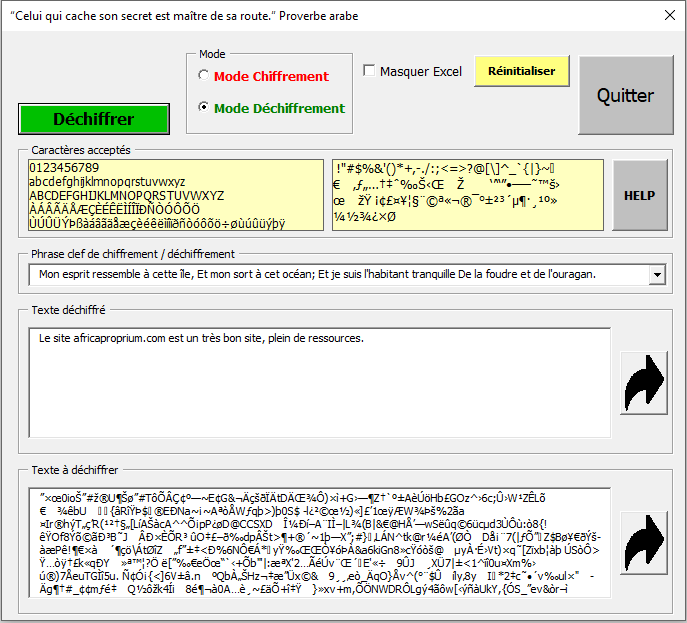Click the Mode group label
The width and height of the screenshot is (687, 623).
(x=212, y=54)
